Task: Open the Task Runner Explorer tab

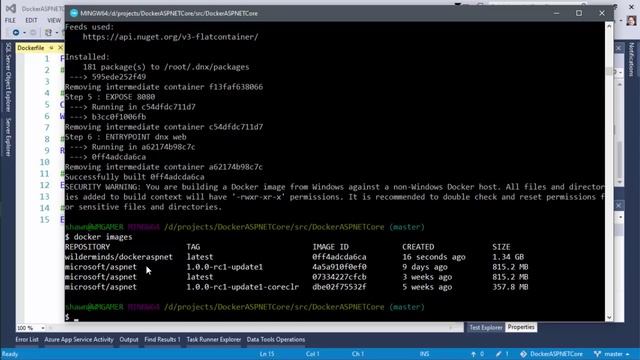Action: 213,340
